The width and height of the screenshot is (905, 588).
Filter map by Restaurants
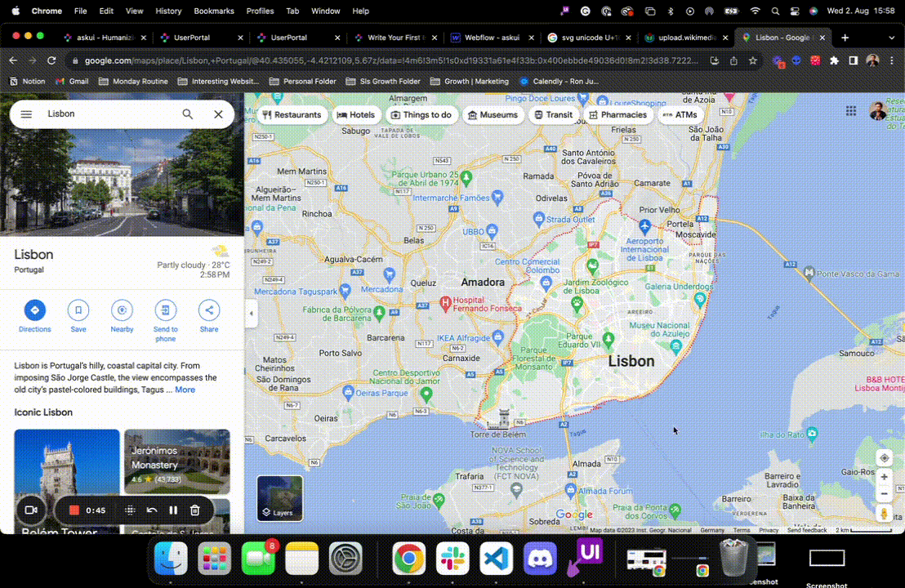point(292,115)
